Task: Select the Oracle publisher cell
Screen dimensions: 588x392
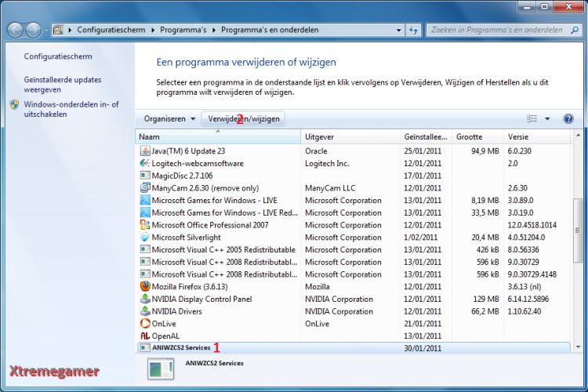Action: coord(316,151)
